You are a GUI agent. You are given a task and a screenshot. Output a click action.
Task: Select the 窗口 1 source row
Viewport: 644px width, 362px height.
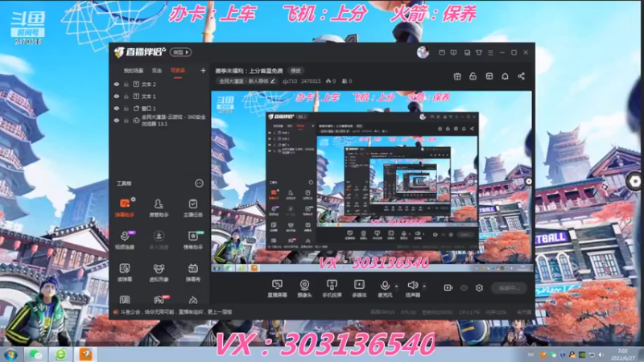tap(160, 109)
